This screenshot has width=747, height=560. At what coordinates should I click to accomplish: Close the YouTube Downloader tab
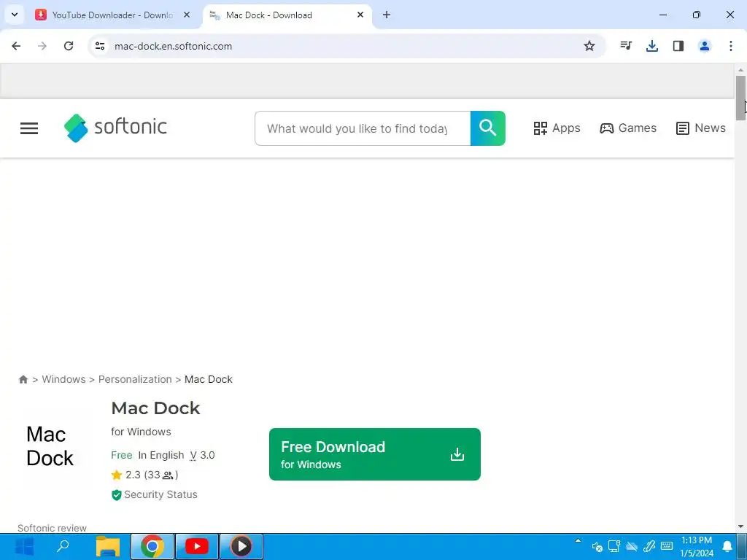coord(187,15)
